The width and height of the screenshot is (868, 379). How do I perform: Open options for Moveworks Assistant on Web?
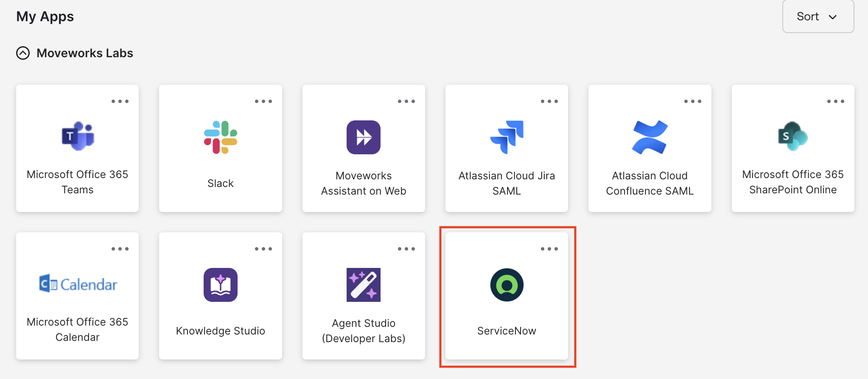tap(406, 101)
